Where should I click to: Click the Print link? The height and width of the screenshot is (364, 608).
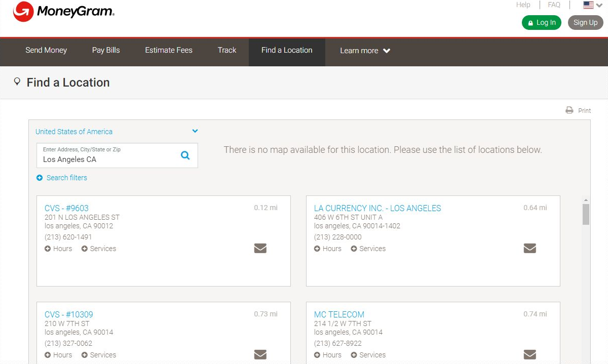pos(585,111)
